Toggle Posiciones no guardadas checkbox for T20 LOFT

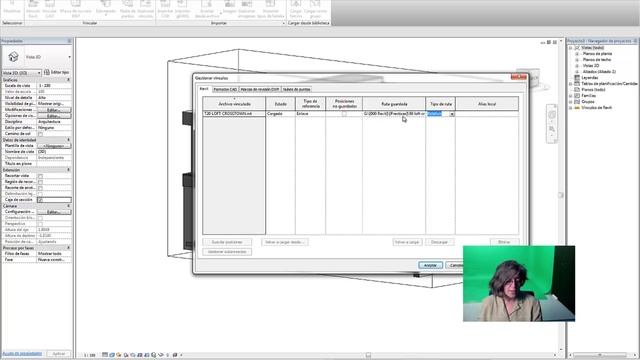[344, 114]
